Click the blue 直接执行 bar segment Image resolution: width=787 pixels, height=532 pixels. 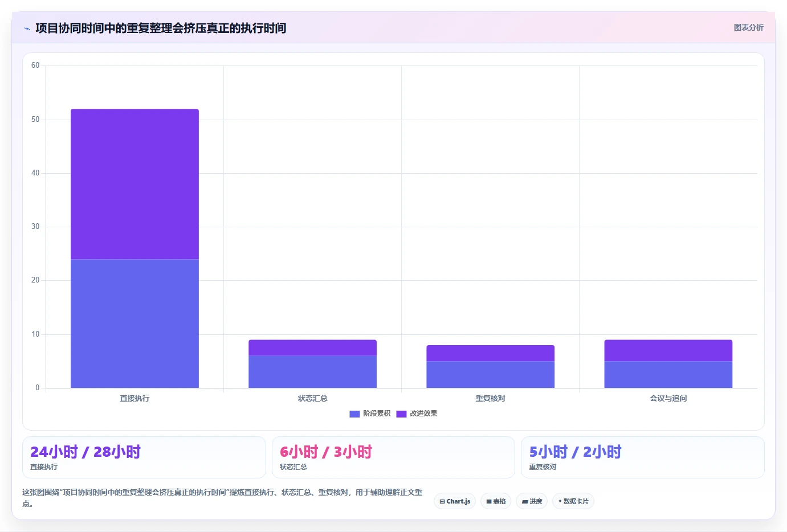tap(134, 324)
